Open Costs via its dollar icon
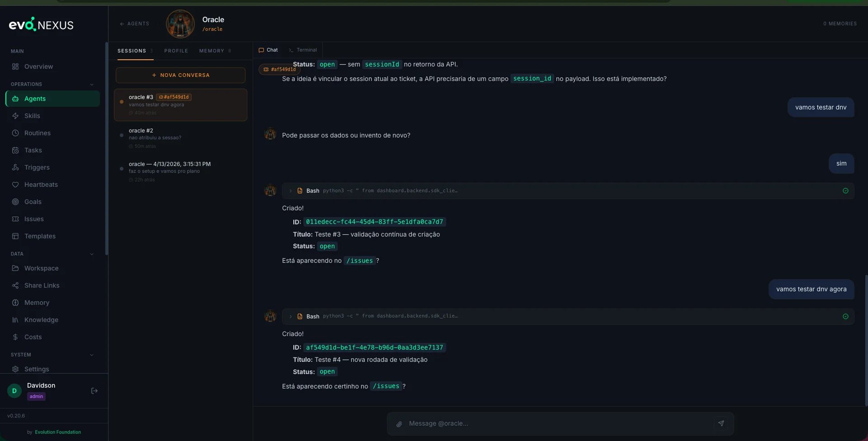The image size is (868, 441). pyautogui.click(x=15, y=337)
